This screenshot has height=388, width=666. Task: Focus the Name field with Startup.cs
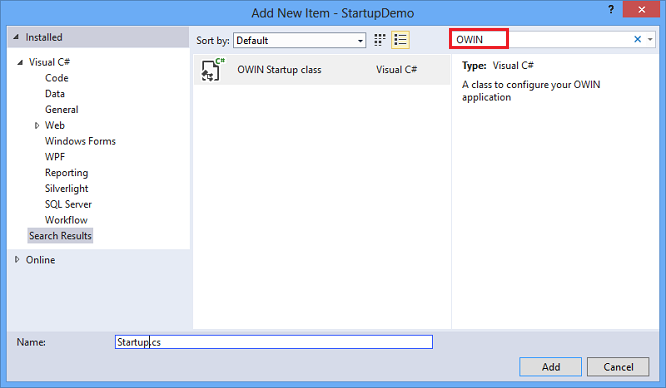coord(274,342)
